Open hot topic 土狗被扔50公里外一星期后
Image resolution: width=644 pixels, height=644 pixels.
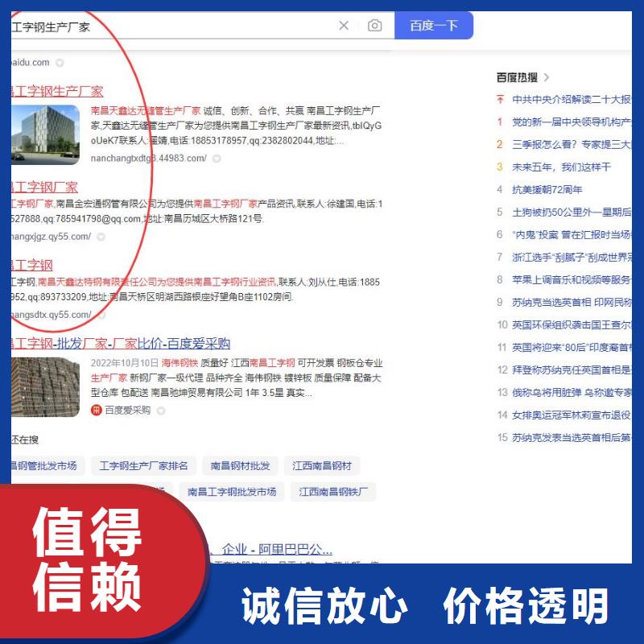[x=572, y=213]
